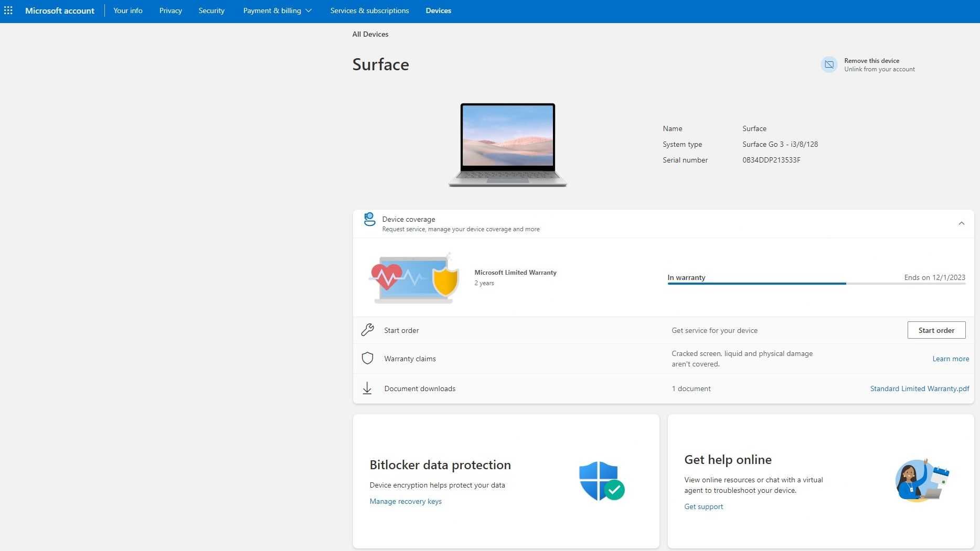Click the 2 years warranty duration text
Viewport: 980px width, 551px height.
484,283
